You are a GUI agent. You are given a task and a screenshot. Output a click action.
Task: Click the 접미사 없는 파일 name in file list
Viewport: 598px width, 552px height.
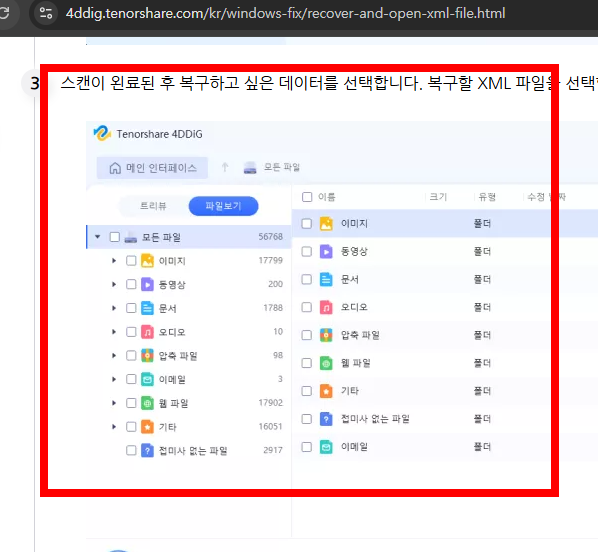tap(375, 419)
